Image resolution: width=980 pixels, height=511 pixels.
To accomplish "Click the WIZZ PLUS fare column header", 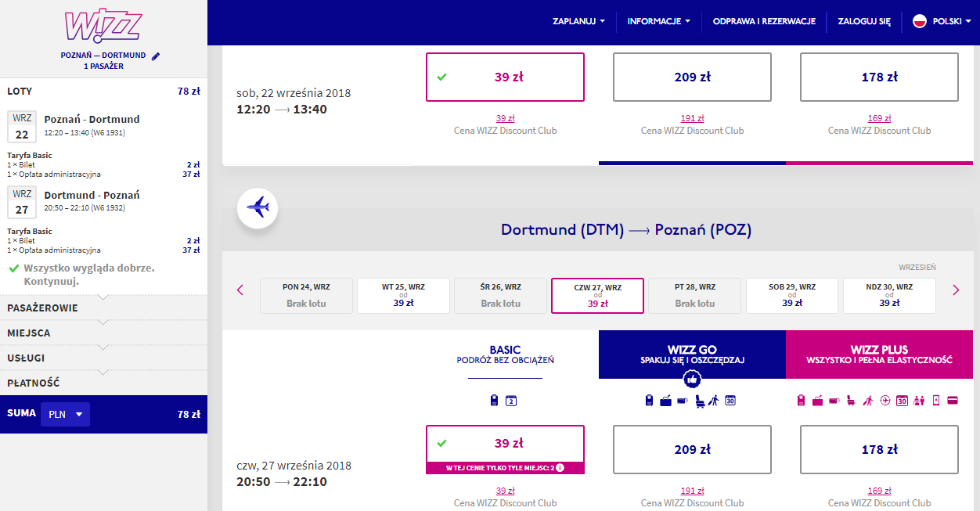I will click(x=879, y=354).
